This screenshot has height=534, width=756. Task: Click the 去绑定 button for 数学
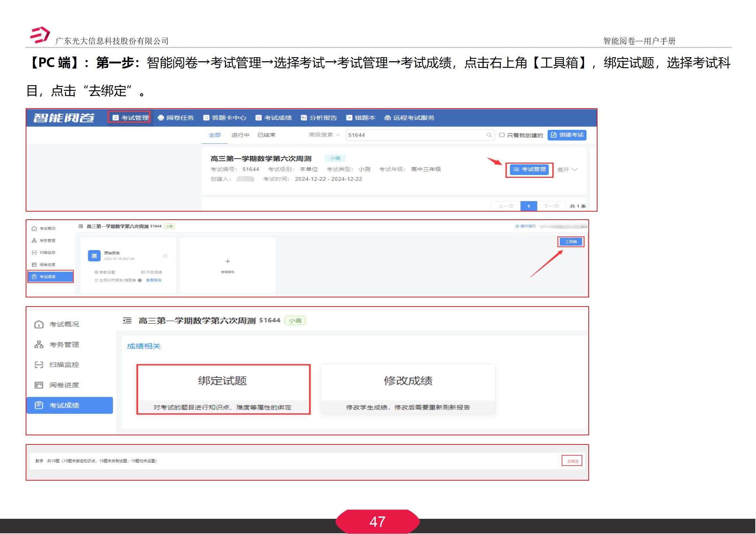pos(573,460)
